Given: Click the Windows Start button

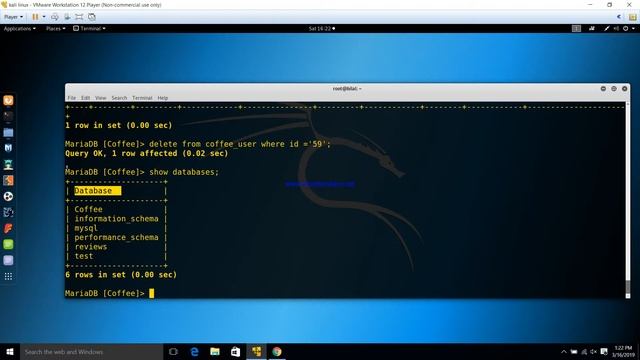Looking at the screenshot, I should [10, 352].
